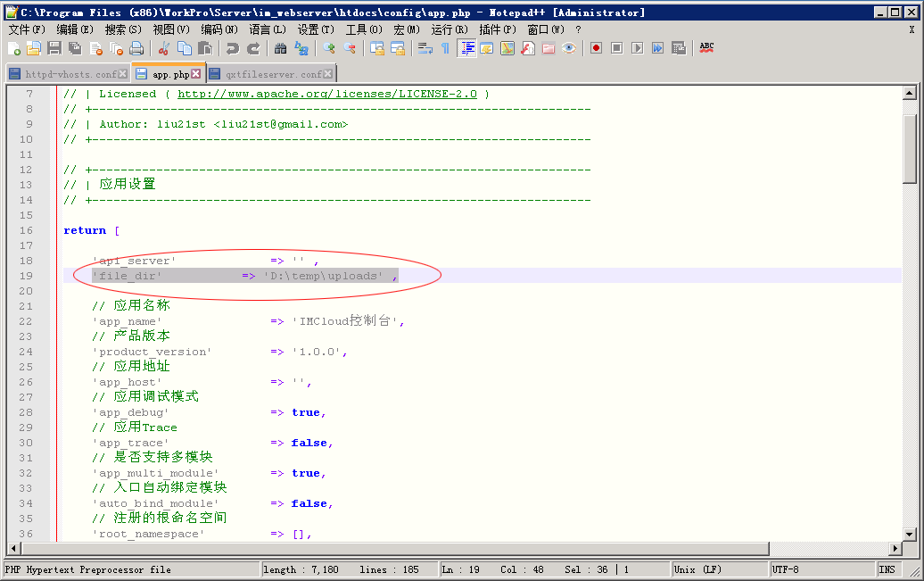Toggle show all characters pilcrow icon

pos(445,48)
